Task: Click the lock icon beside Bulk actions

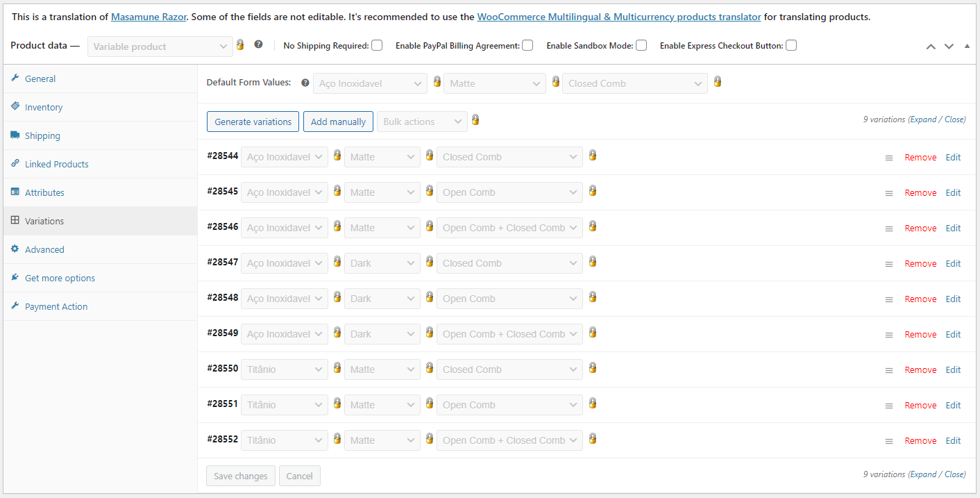Action: [475, 120]
